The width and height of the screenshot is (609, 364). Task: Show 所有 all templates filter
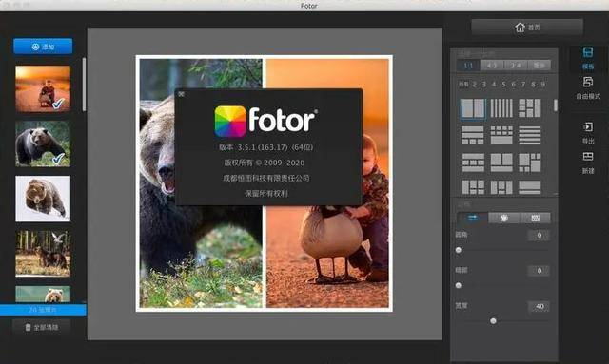pos(463,85)
